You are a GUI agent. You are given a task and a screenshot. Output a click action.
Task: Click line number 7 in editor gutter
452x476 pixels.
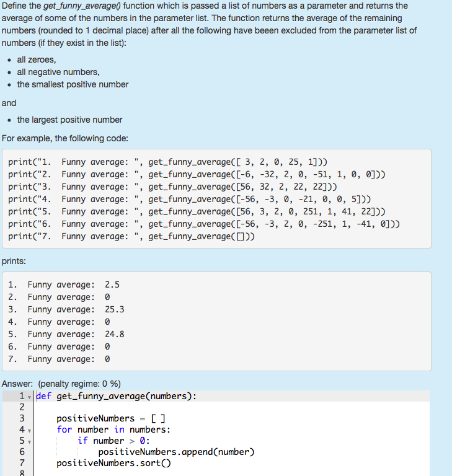tap(22, 463)
